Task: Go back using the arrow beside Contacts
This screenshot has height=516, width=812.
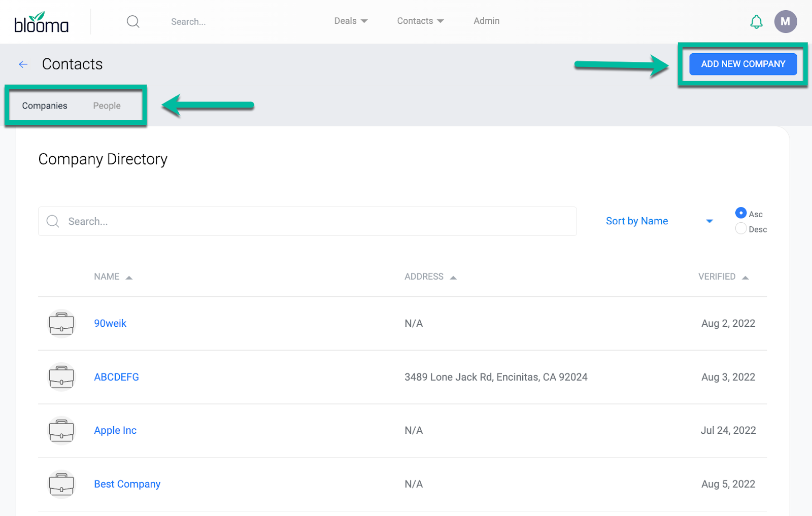Action: click(x=23, y=64)
